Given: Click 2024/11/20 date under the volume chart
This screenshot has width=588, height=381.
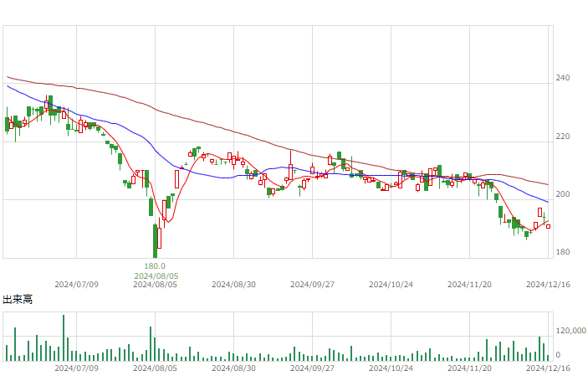Looking at the screenshot, I should [x=469, y=368].
